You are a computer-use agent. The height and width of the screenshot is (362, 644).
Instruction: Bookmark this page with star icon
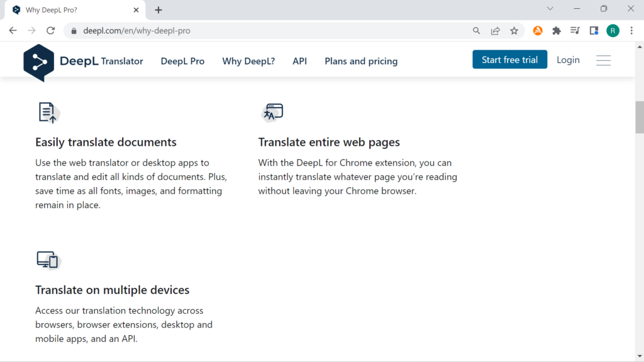pos(514,31)
